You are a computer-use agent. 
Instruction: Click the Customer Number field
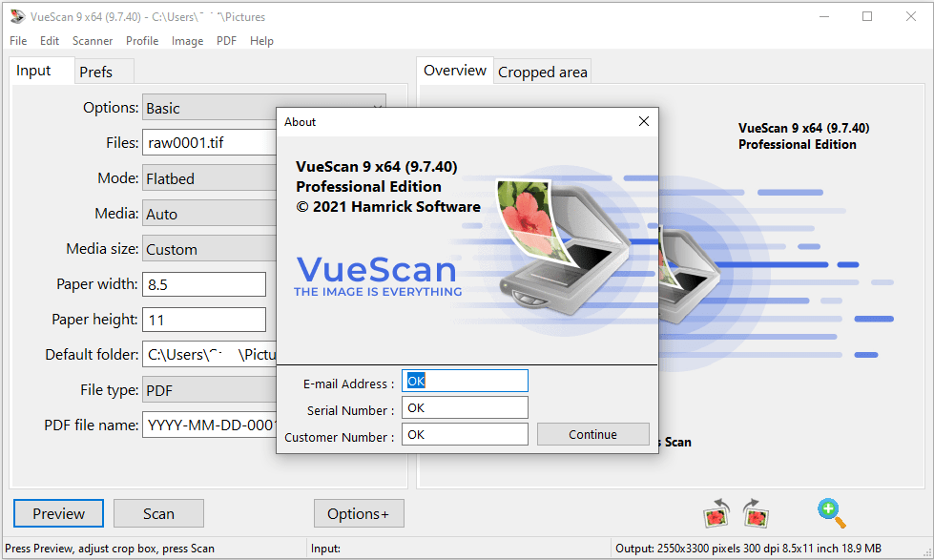click(465, 434)
